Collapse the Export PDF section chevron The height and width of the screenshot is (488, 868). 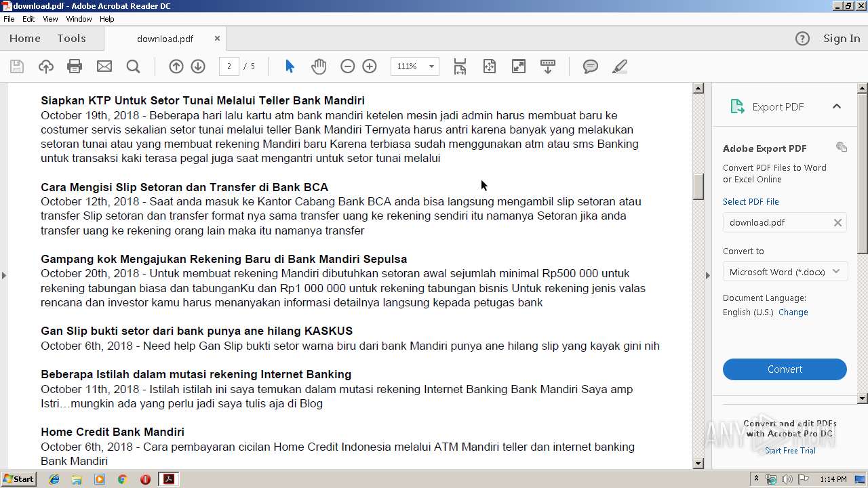click(837, 106)
